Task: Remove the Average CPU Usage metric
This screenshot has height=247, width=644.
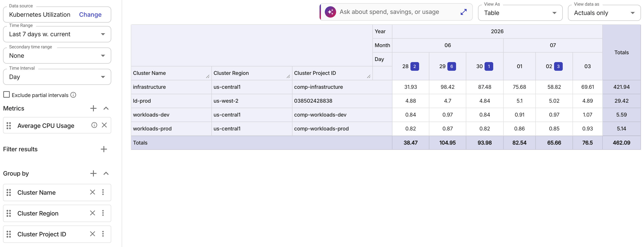Action: 104,125
